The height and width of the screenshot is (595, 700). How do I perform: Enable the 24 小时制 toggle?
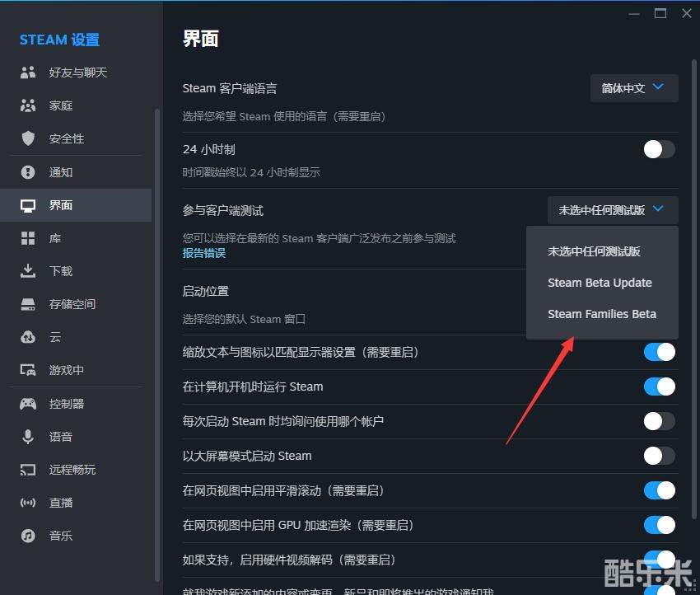pos(659,149)
